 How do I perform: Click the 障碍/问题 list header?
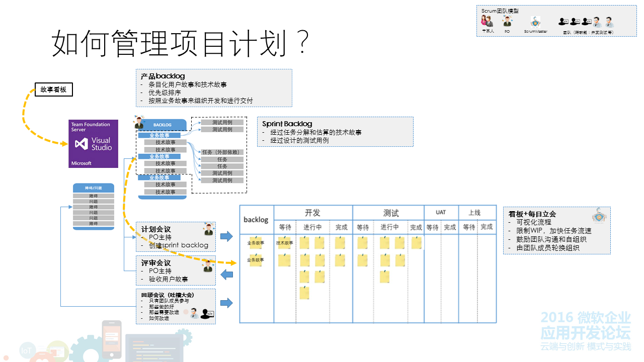tap(94, 188)
